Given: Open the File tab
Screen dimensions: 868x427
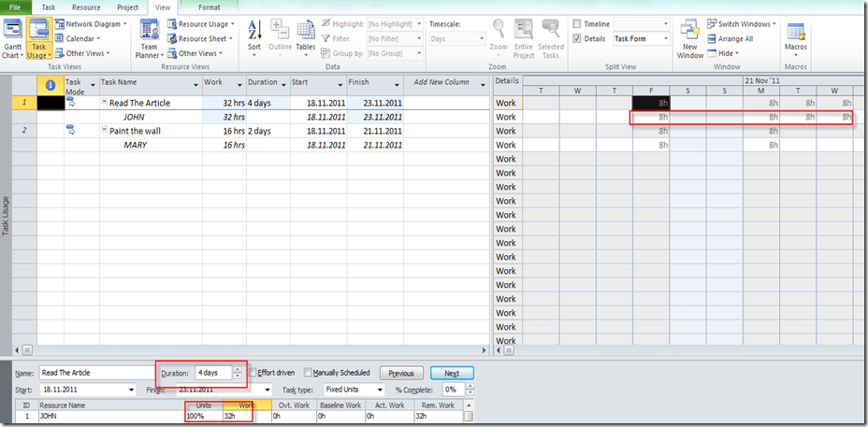Looking at the screenshot, I should [x=16, y=7].
